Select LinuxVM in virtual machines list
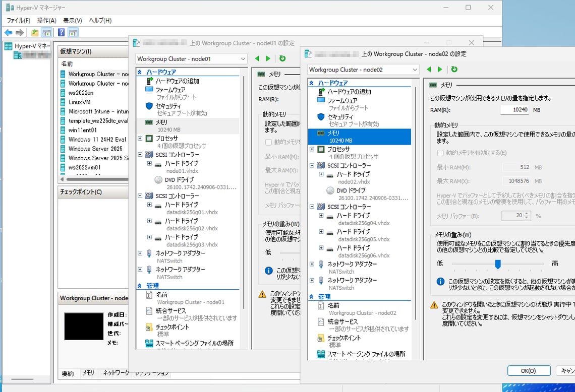This screenshot has height=392, width=575. [x=80, y=102]
